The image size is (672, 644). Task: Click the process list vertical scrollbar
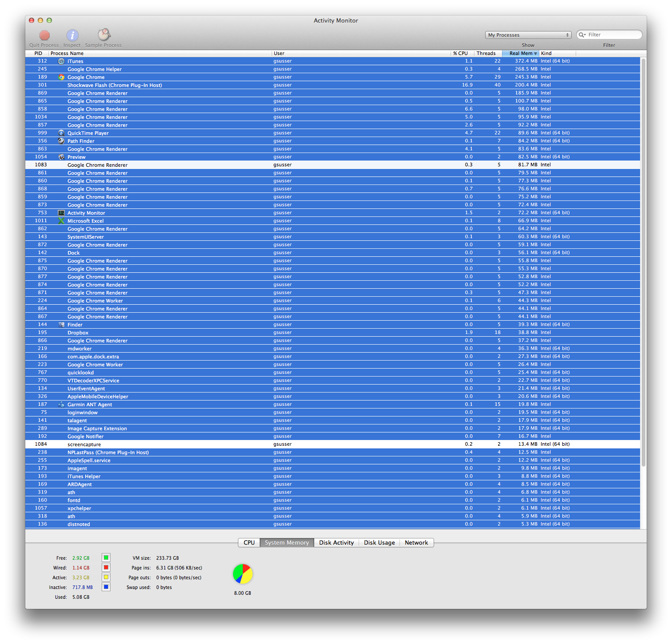(643, 262)
